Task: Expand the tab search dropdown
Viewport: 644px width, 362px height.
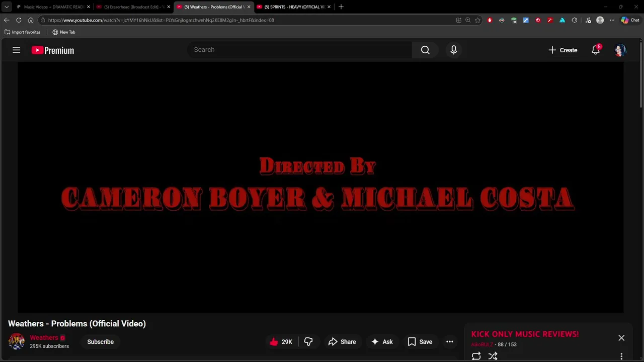Action: tap(7, 7)
